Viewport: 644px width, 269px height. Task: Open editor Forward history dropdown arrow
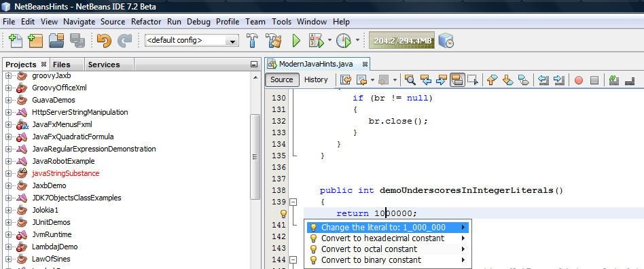pos(395,80)
